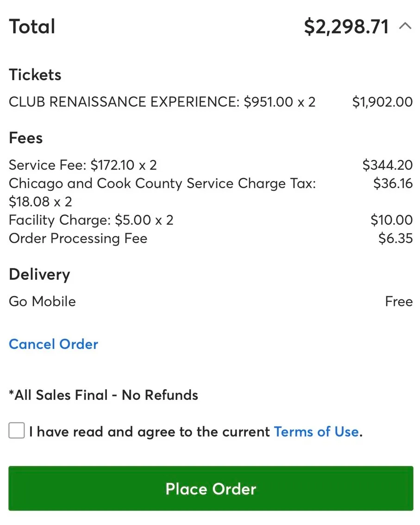This screenshot has height=525, width=420.
Task: Click the Facility Charge line item
Action: [x=91, y=220]
